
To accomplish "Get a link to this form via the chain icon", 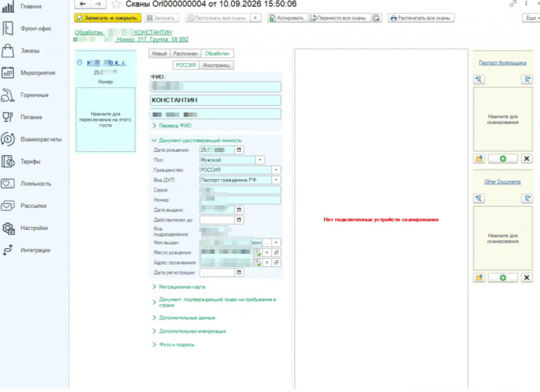I will (513, 4).
